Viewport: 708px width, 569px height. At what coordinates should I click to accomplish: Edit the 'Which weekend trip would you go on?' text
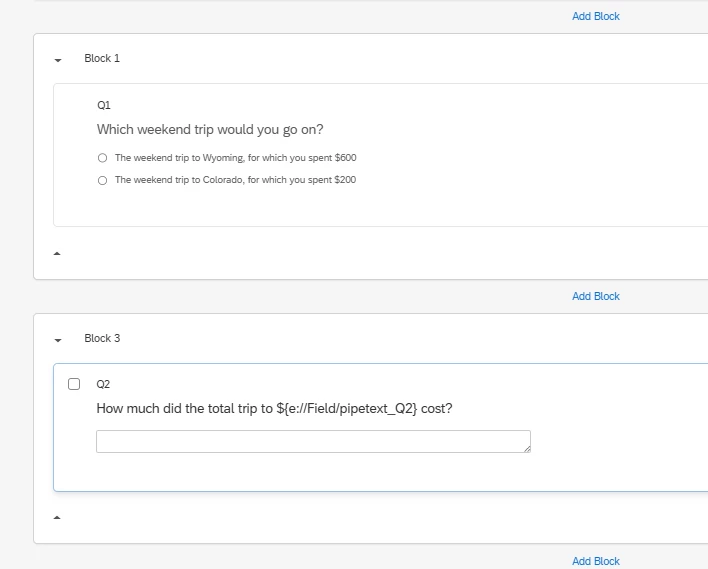(x=210, y=130)
